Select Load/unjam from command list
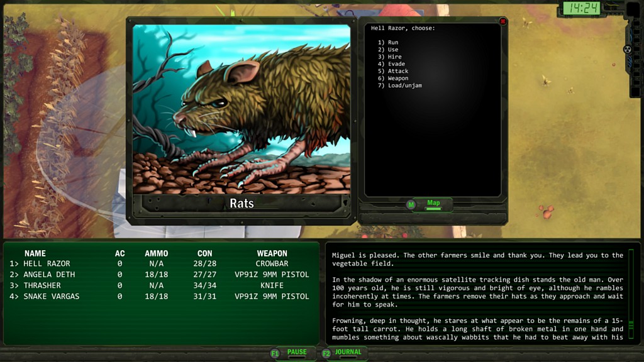The image size is (644, 362). [x=404, y=85]
